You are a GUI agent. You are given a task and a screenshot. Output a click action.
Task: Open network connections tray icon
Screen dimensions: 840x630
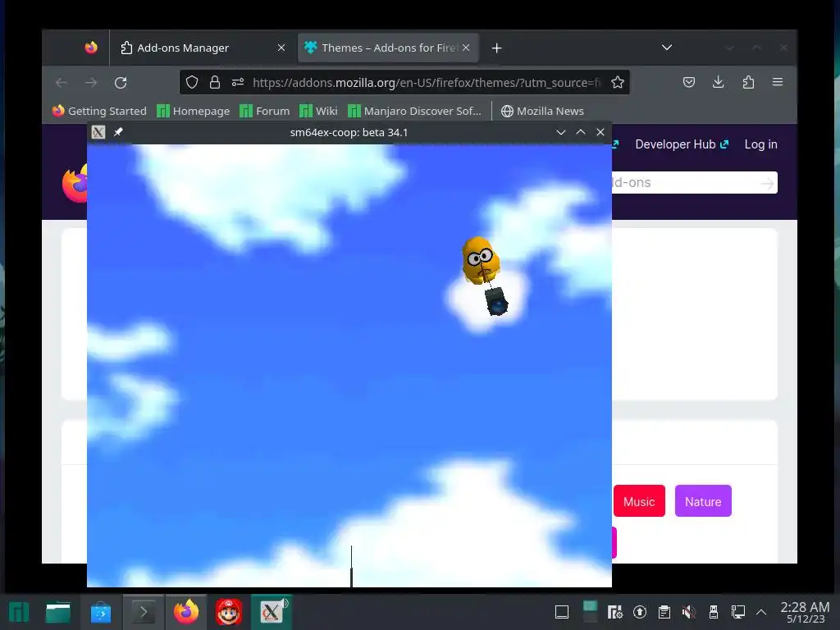(x=738, y=612)
